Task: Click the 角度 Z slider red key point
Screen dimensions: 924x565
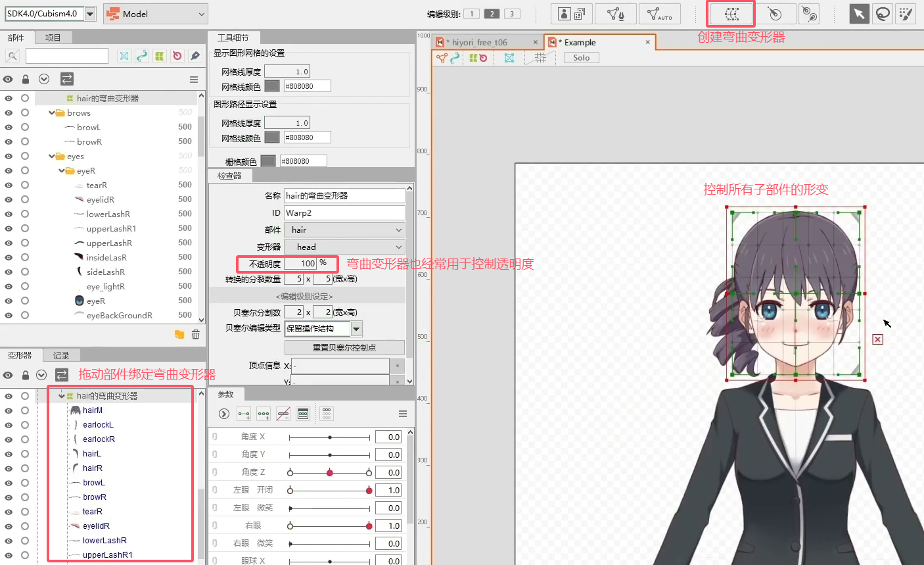Action: [x=330, y=472]
